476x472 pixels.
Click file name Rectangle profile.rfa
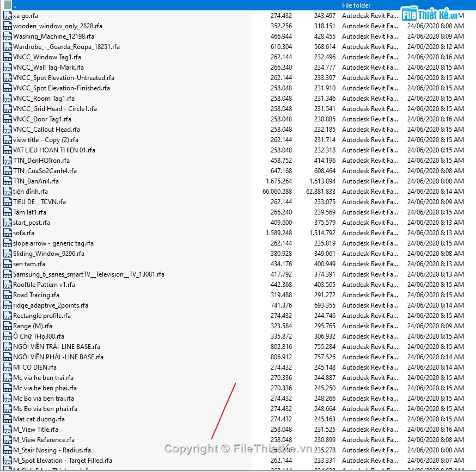[42, 316]
